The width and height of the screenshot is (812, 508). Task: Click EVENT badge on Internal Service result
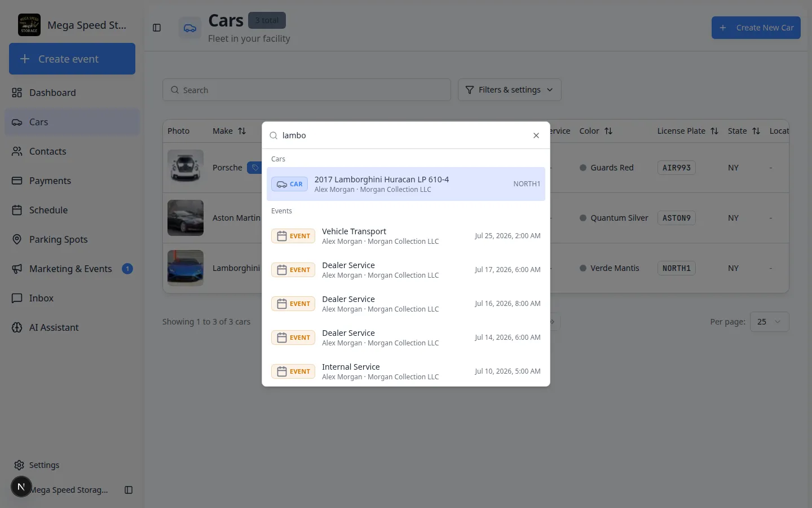(x=293, y=371)
